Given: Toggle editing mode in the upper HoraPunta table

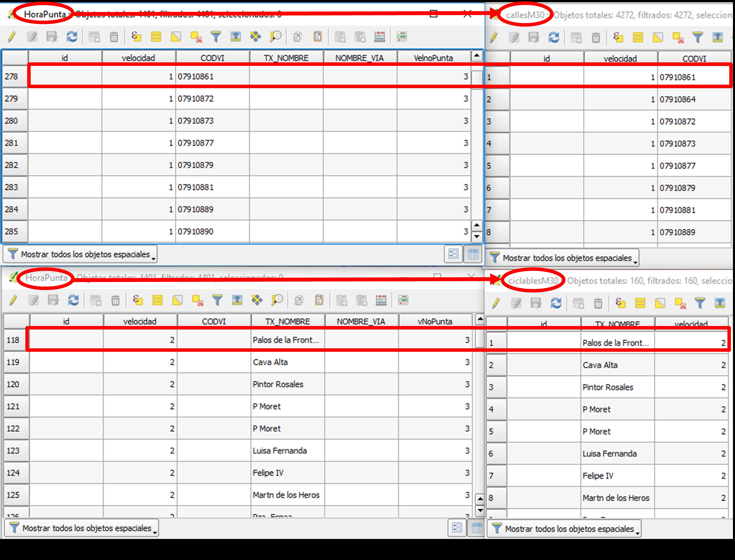Looking at the screenshot, I should click(x=12, y=37).
